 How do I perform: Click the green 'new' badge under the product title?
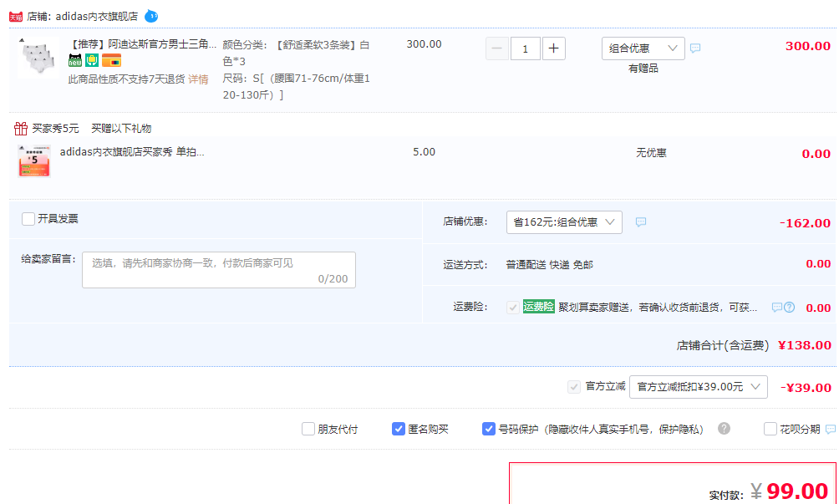pyautogui.click(x=75, y=60)
